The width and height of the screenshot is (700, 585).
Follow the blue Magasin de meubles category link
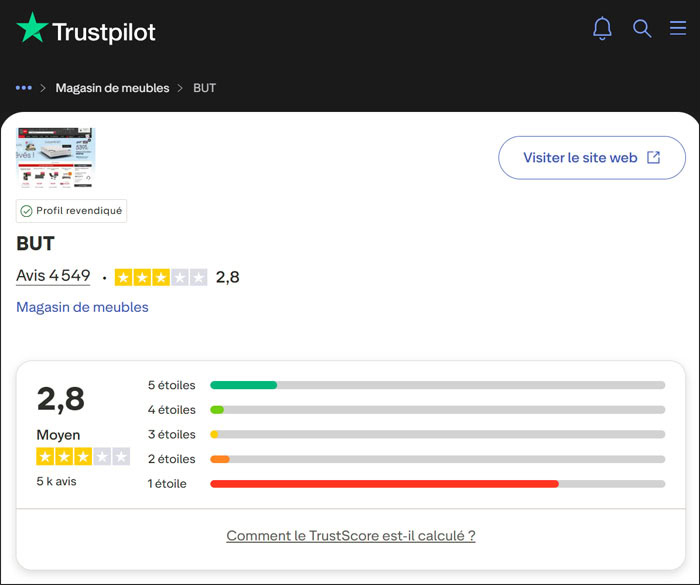coord(82,307)
